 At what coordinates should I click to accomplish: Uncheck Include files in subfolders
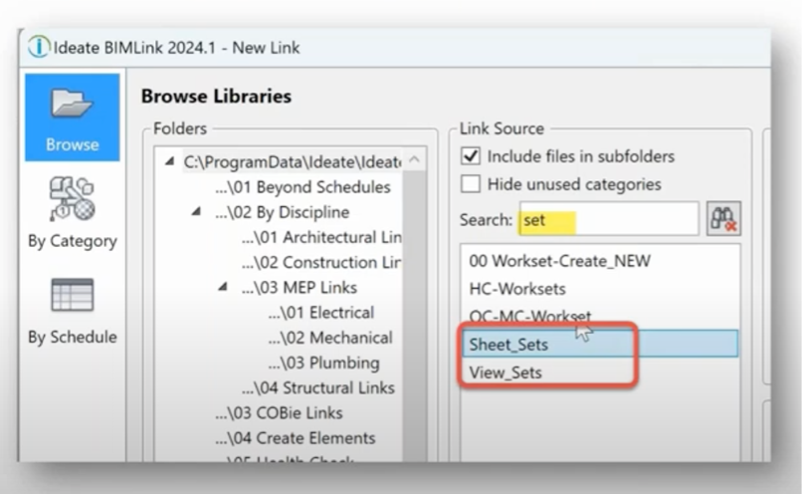[x=471, y=156]
